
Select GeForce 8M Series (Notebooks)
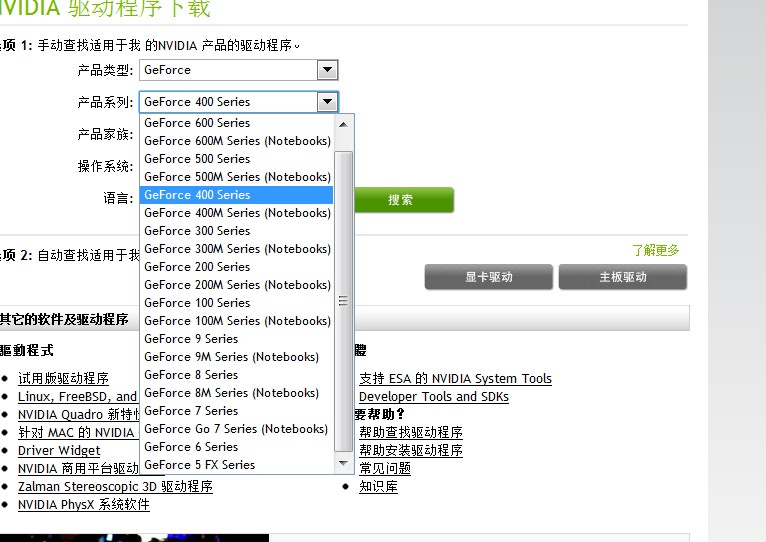[236, 393]
